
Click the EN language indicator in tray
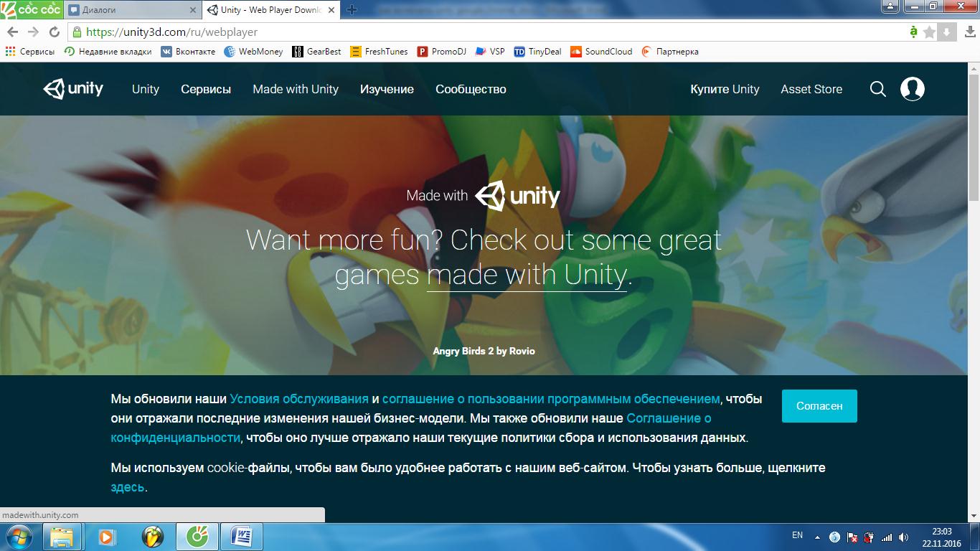coord(797,535)
